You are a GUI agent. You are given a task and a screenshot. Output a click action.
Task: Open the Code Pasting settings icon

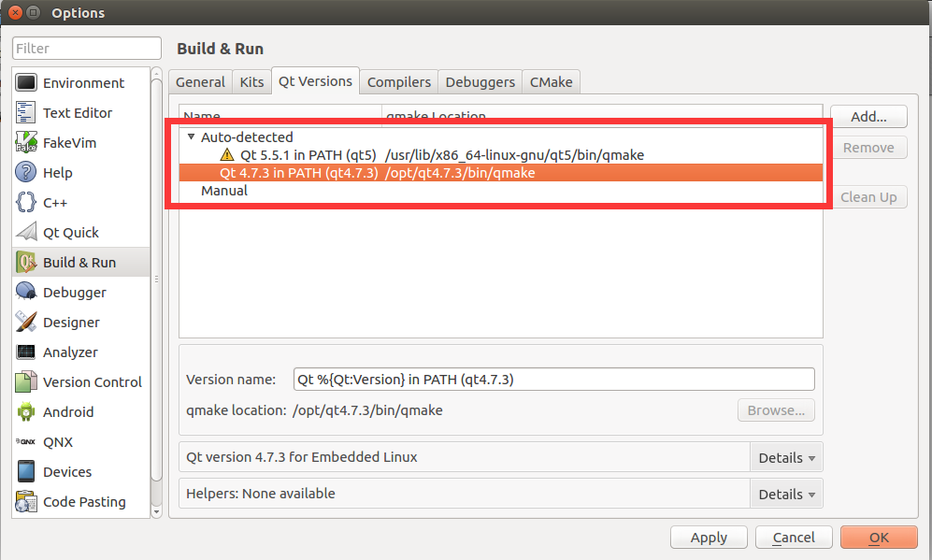pyautogui.click(x=25, y=501)
